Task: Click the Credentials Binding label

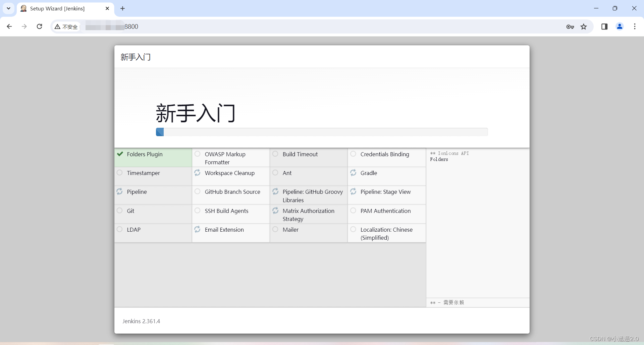Action: pos(385,154)
